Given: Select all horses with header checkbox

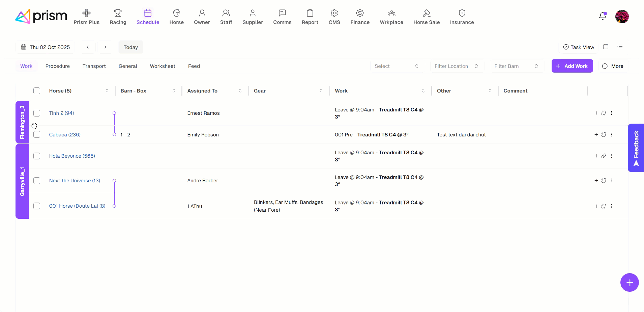Looking at the screenshot, I should click(x=37, y=91).
